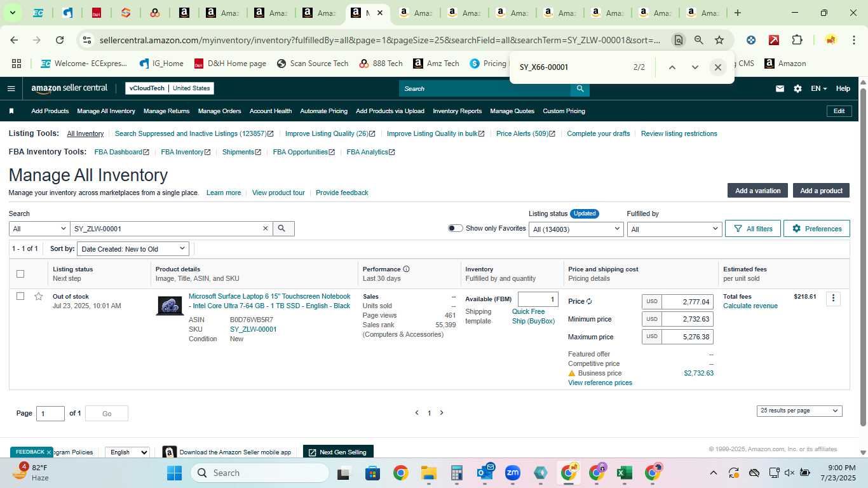Clear the SY_ZLW-00001 search term
Screen dimensions: 868x488
pyautogui.click(x=266, y=229)
